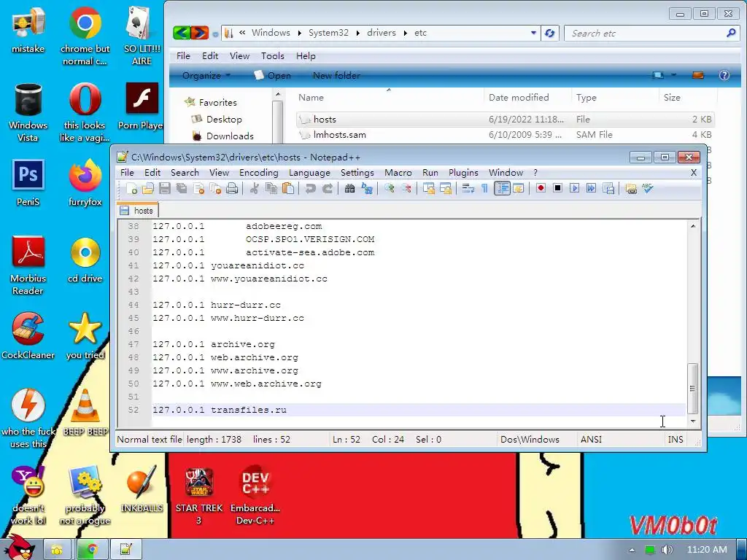This screenshot has height=560, width=747.
Task: Click the Redo toolbar icon
Action: pyautogui.click(x=328, y=189)
